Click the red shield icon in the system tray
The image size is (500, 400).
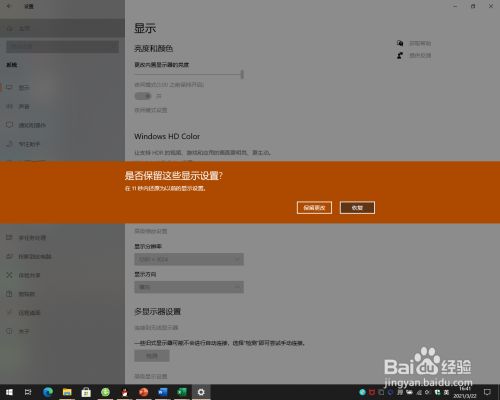point(372,392)
